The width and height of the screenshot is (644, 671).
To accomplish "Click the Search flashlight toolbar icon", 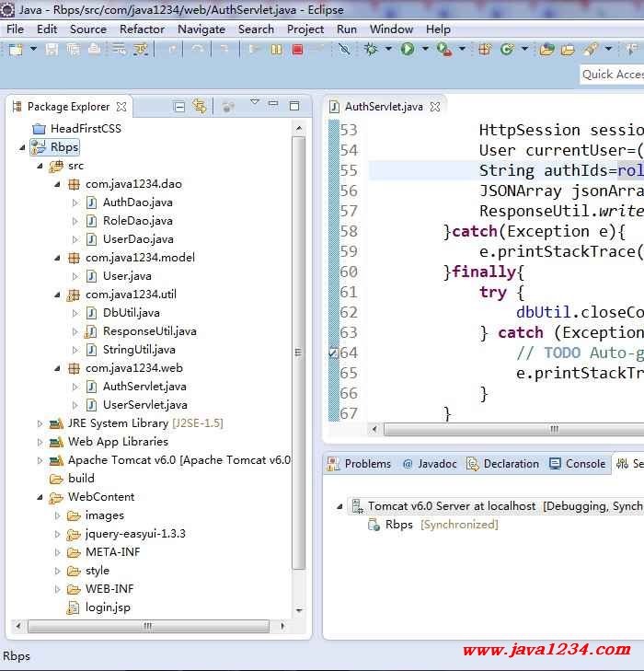I will click(591, 50).
